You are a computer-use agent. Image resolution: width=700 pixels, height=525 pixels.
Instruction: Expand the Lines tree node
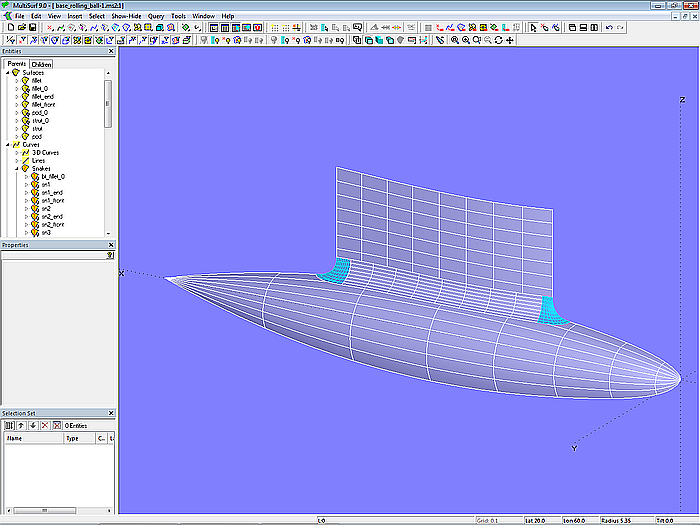17,160
